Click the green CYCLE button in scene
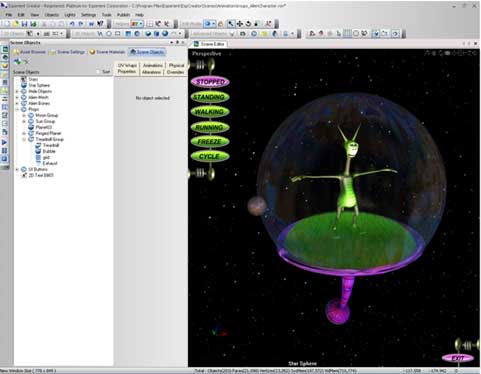This screenshot has height=374, width=481. coord(210,156)
